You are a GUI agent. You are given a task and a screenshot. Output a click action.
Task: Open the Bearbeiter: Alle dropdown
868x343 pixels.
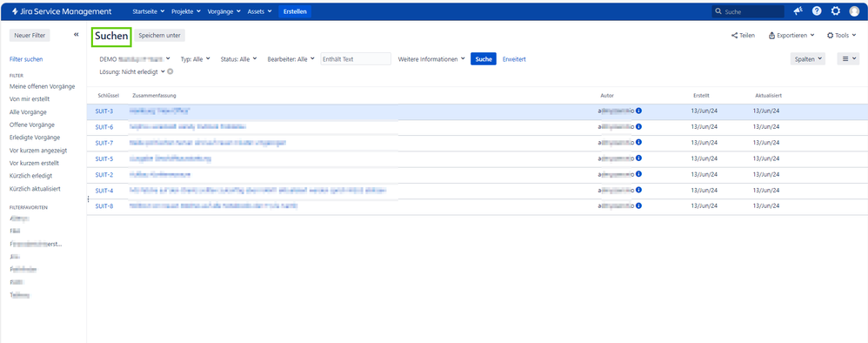click(290, 58)
